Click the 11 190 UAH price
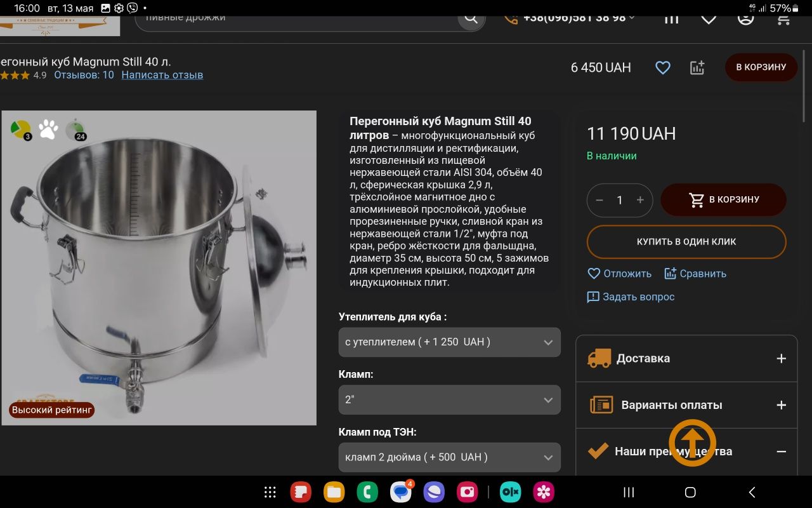This screenshot has width=812, height=508. 631,134
